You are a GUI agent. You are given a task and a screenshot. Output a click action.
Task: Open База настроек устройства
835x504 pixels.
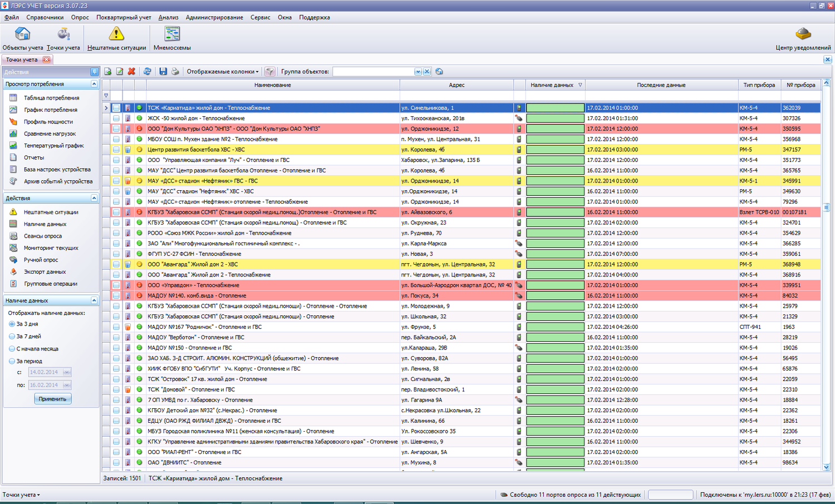[57, 170]
